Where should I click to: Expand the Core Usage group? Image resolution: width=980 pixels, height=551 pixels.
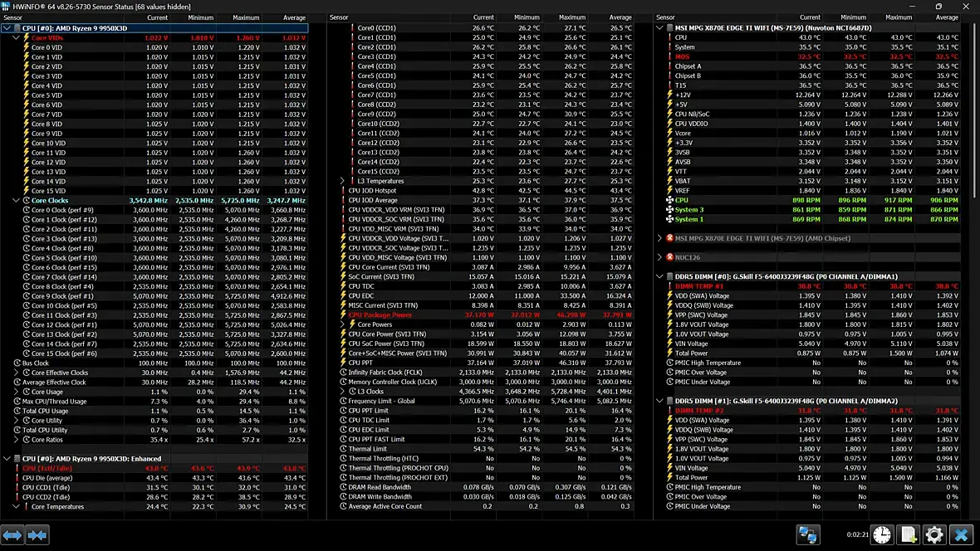coord(17,392)
